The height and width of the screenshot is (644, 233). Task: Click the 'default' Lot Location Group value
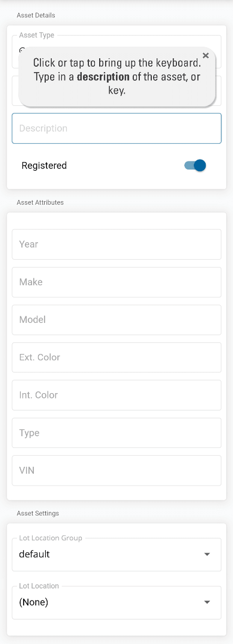[x=34, y=554]
